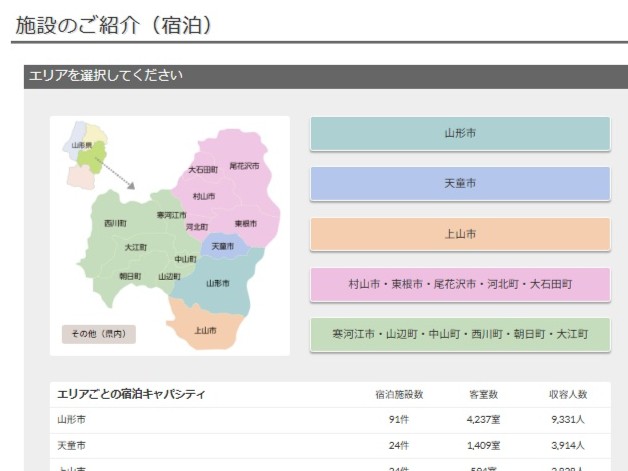
Task: Click the 山形市 area button
Action: pyautogui.click(x=459, y=133)
